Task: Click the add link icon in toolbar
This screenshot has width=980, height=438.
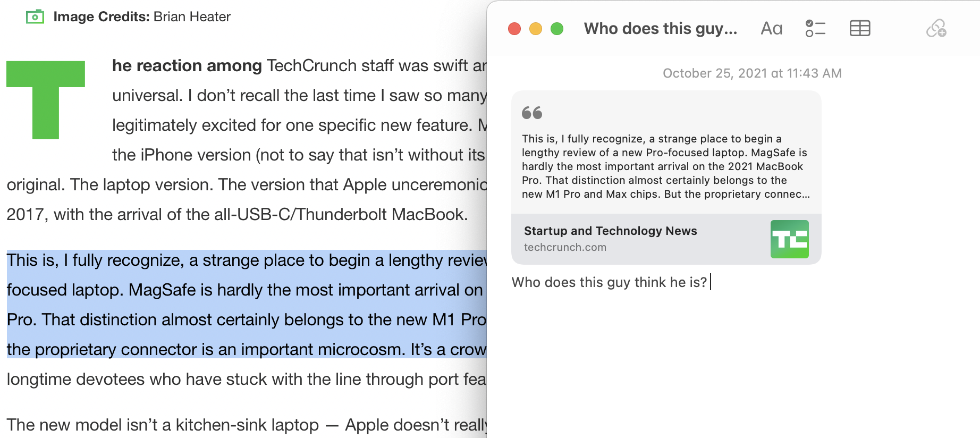Action: coord(936,29)
